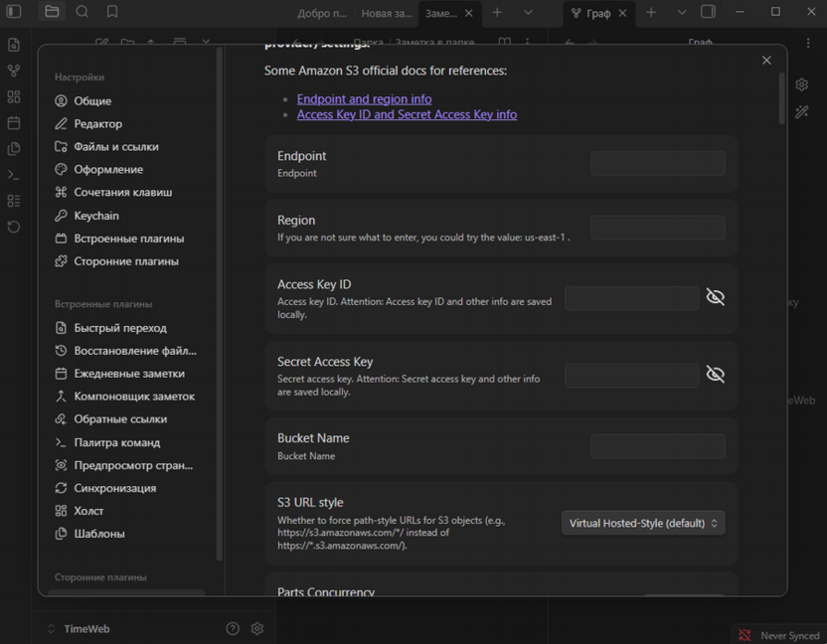Click the settings gear icon beside the help icon
Image resolution: width=827 pixels, height=644 pixels.
[x=257, y=628]
